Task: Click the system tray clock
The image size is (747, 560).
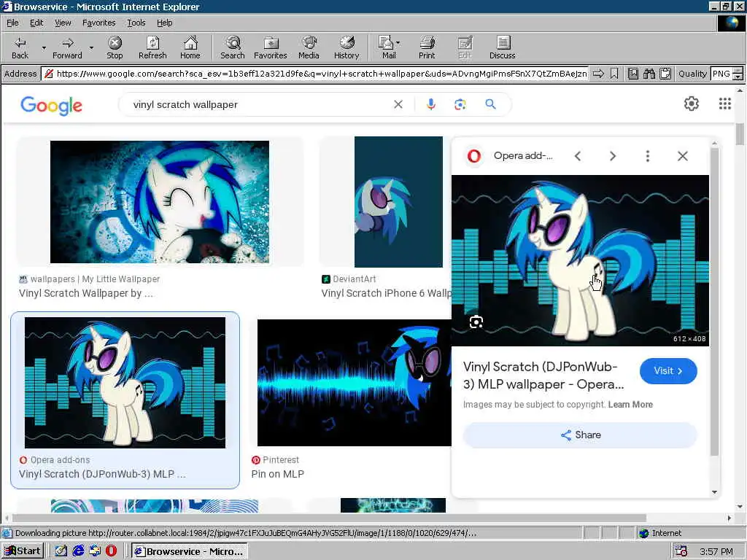Action: tap(716, 552)
